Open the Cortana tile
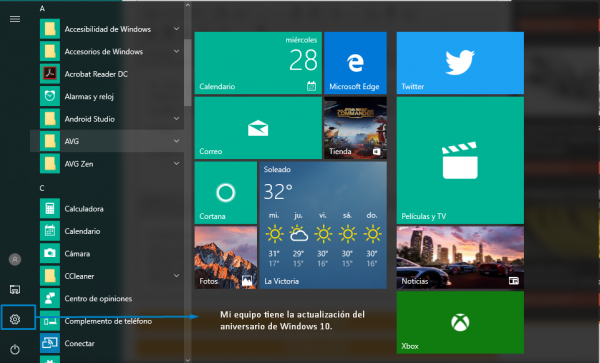600x363 pixels. coord(226,193)
